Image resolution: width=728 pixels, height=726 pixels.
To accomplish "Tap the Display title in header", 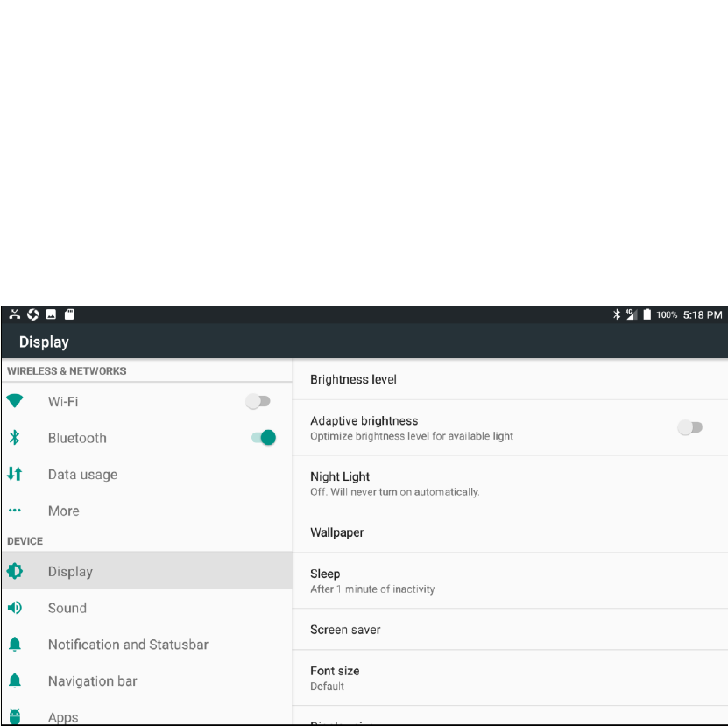I will [44, 342].
